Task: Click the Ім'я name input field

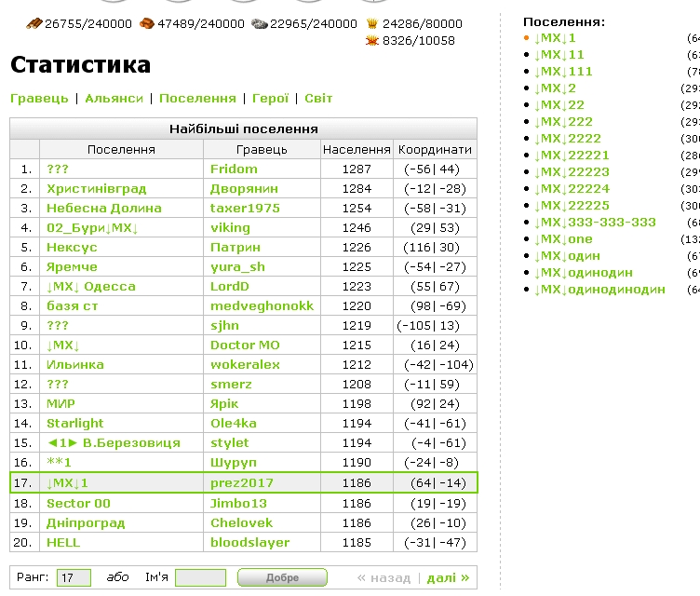Action: 200,577
